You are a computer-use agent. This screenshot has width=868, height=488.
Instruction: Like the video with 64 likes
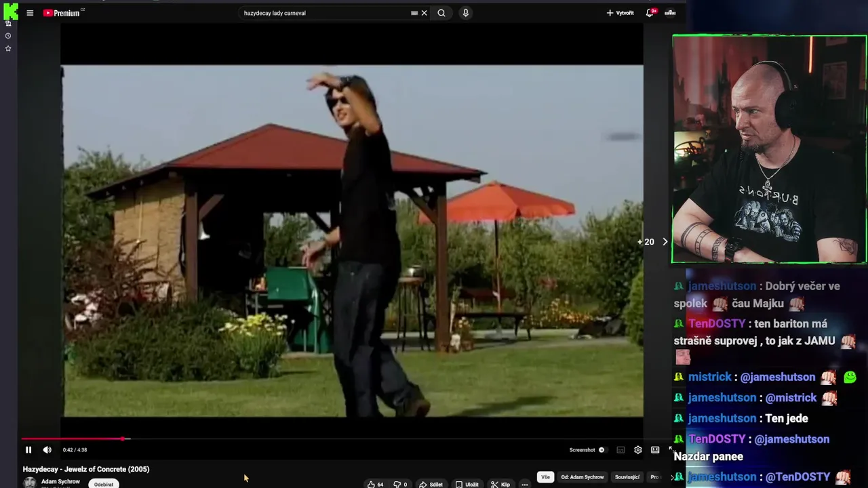tap(376, 485)
